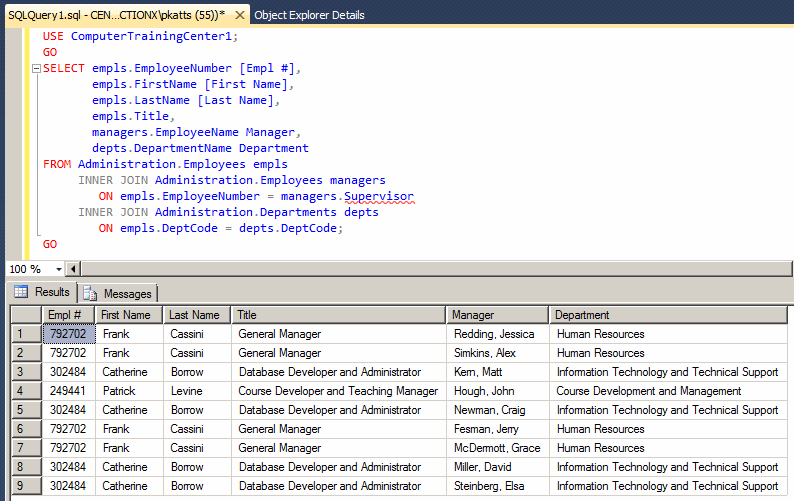Click manager cell Redding, Jessica

498,334
